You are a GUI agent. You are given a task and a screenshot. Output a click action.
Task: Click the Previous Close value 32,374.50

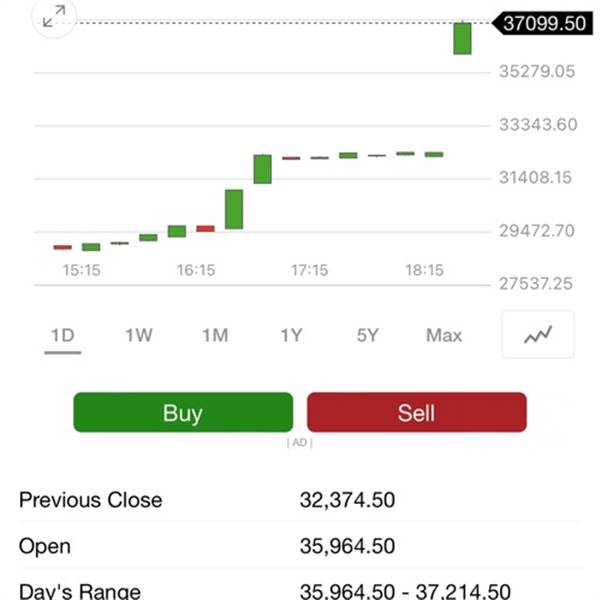point(347,500)
